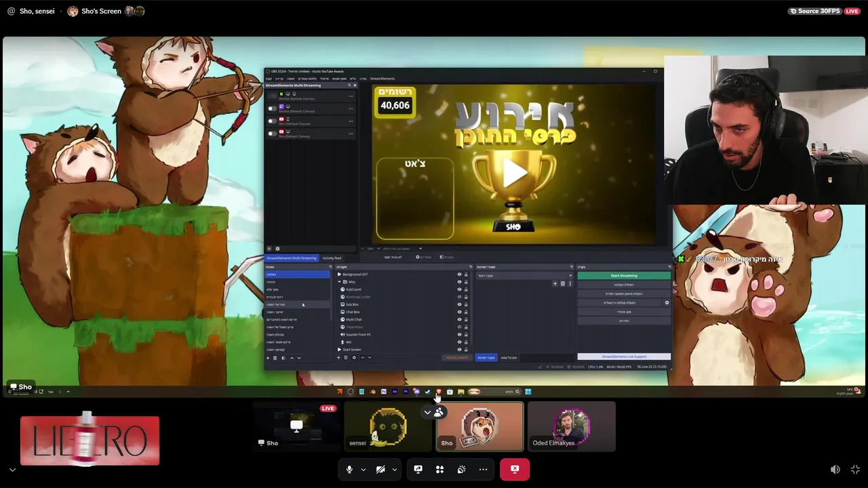The width and height of the screenshot is (868, 488).
Task: Open more options three-dot button
Action: tap(483, 469)
